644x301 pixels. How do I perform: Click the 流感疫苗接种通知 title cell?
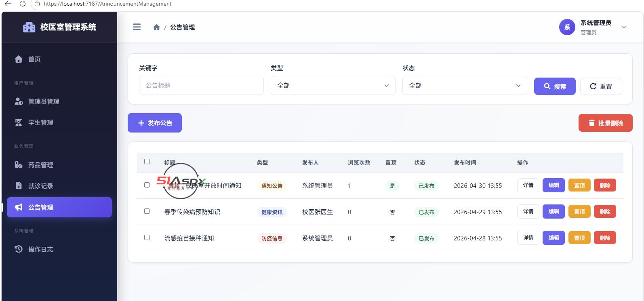(x=189, y=238)
